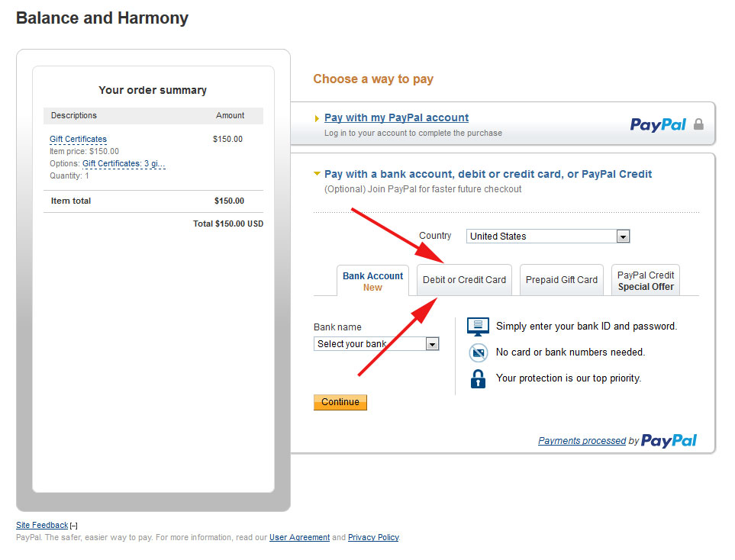The height and width of the screenshot is (560, 735).
Task: Open the Pay with my PayPal account link
Action: pyautogui.click(x=396, y=117)
